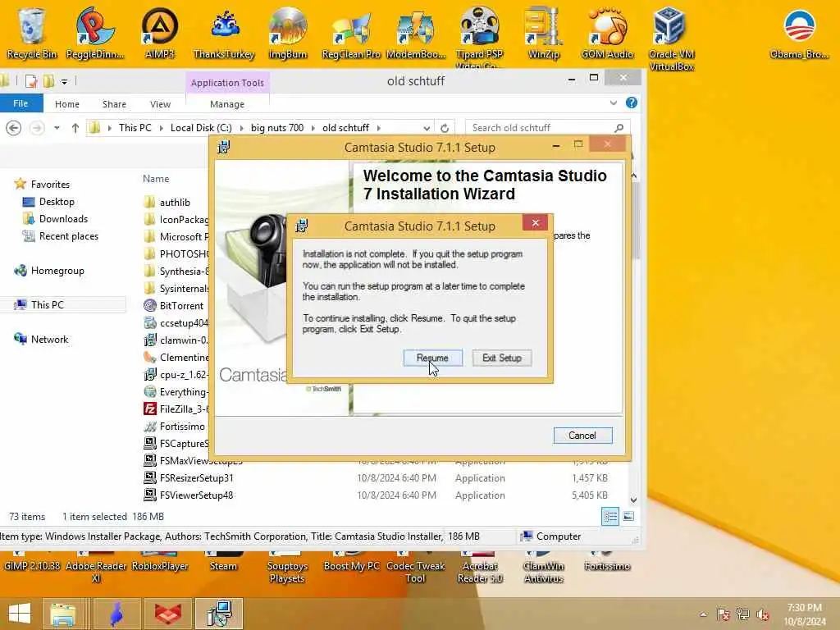Click Cancel in the installation wizard
Viewport: 840px width, 630px height.
[582, 436]
